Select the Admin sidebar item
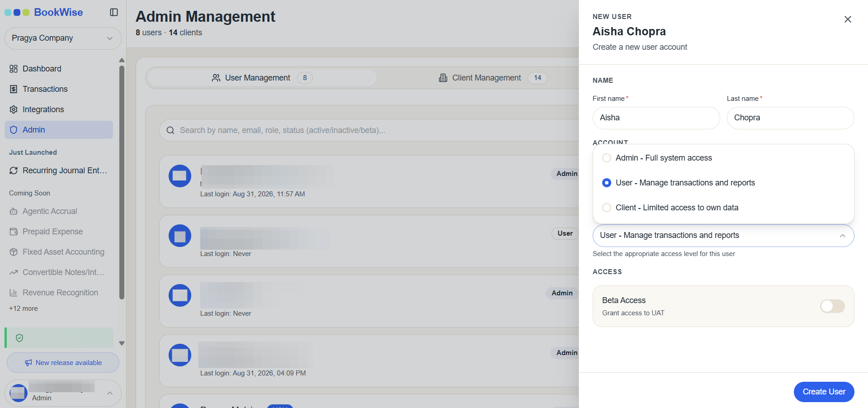The width and height of the screenshot is (868, 408). (59, 130)
